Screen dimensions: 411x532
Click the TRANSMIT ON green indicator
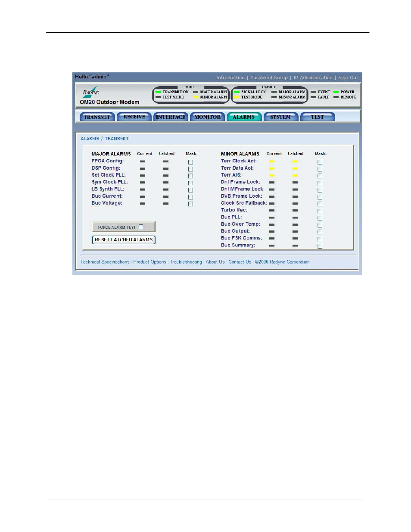(158, 92)
